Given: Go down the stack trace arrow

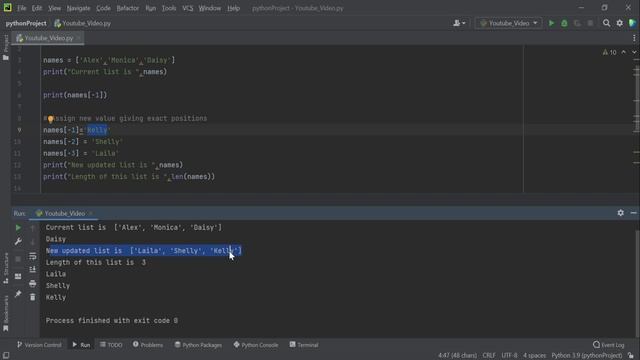Looking at the screenshot, I should [33, 242].
